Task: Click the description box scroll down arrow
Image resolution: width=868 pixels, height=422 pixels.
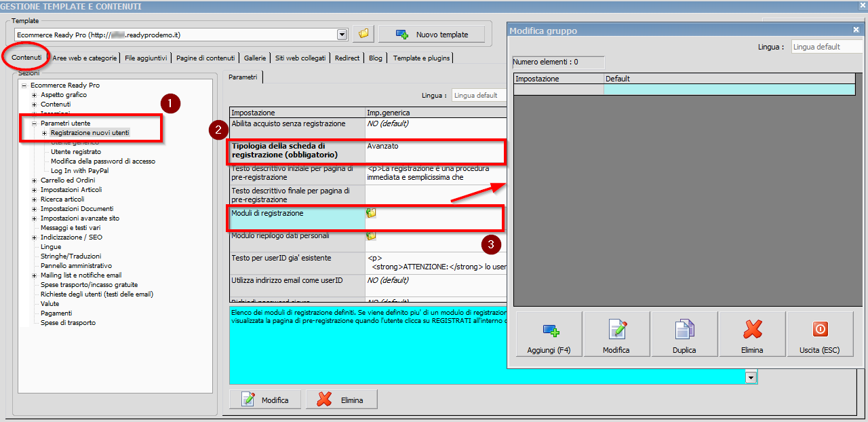Action: tap(751, 377)
